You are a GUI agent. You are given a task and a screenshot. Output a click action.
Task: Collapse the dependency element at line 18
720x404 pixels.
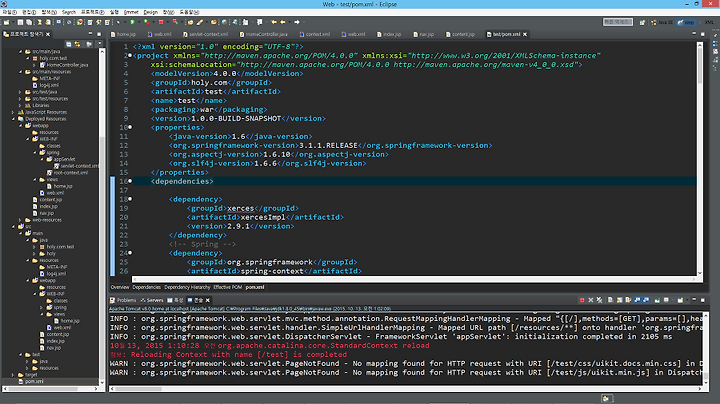click(x=130, y=199)
